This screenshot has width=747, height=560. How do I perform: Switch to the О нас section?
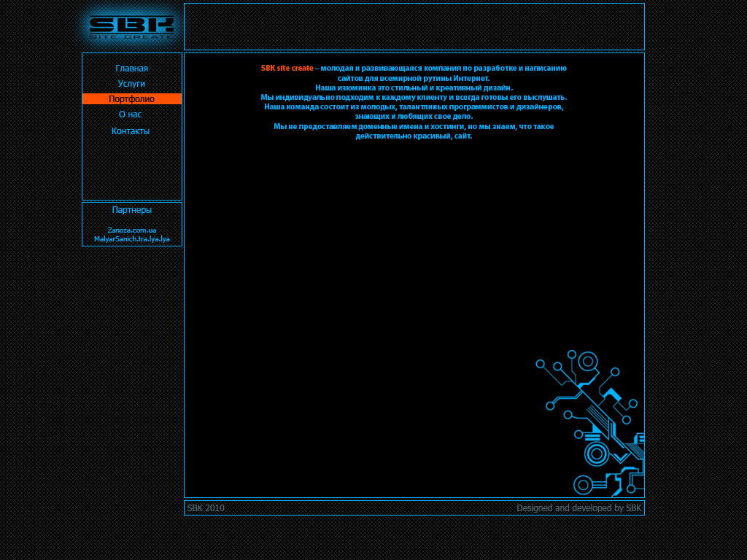pyautogui.click(x=131, y=114)
